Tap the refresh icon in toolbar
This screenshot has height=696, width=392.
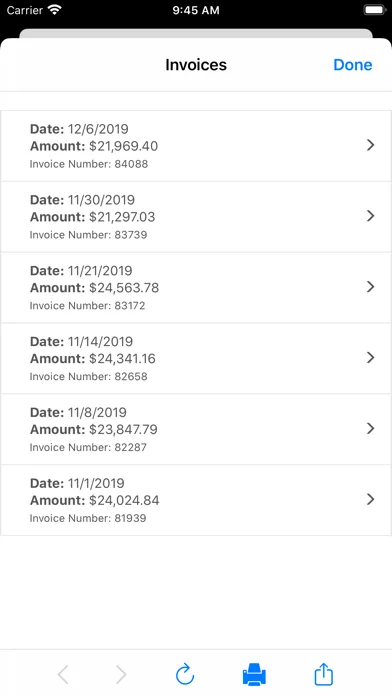tap(185, 674)
